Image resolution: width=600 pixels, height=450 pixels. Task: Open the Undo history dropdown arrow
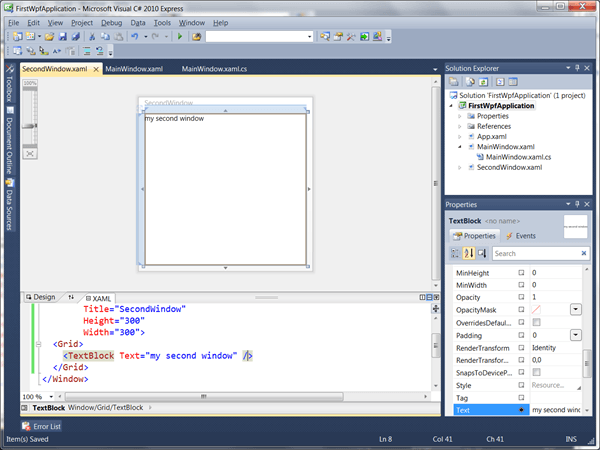pos(146,37)
